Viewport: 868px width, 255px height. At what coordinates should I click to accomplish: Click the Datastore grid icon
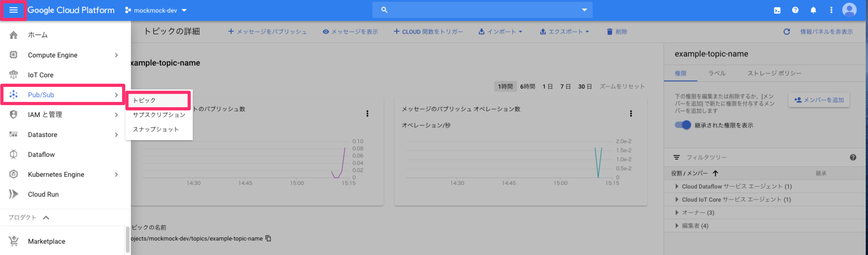click(x=14, y=134)
